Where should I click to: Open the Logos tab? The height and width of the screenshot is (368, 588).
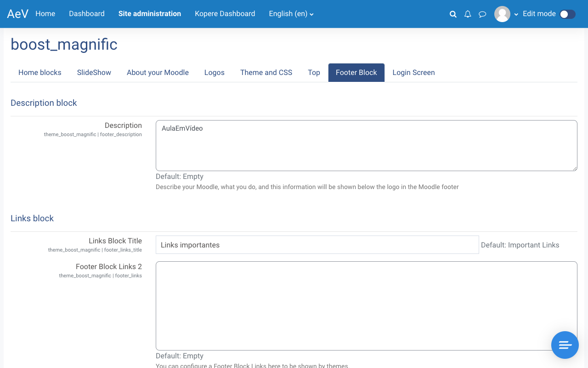215,73
